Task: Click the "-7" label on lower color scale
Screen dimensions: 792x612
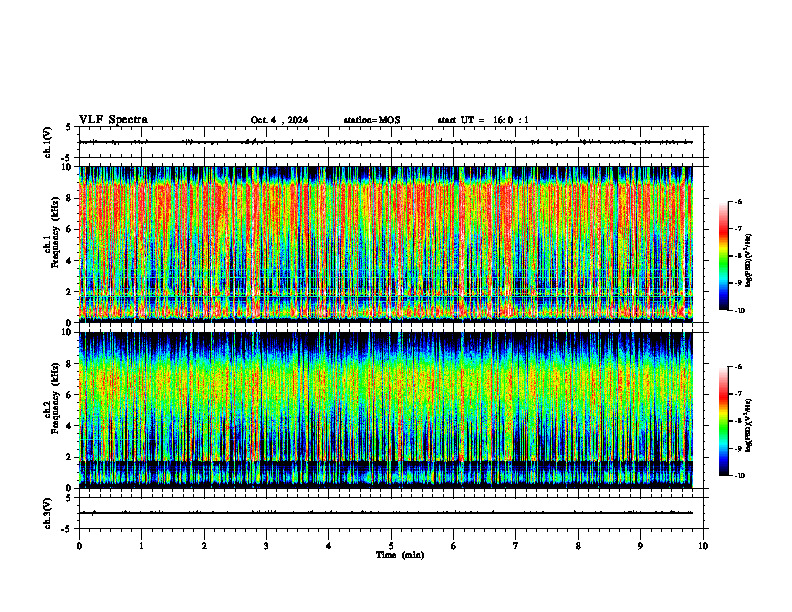Action: point(738,394)
